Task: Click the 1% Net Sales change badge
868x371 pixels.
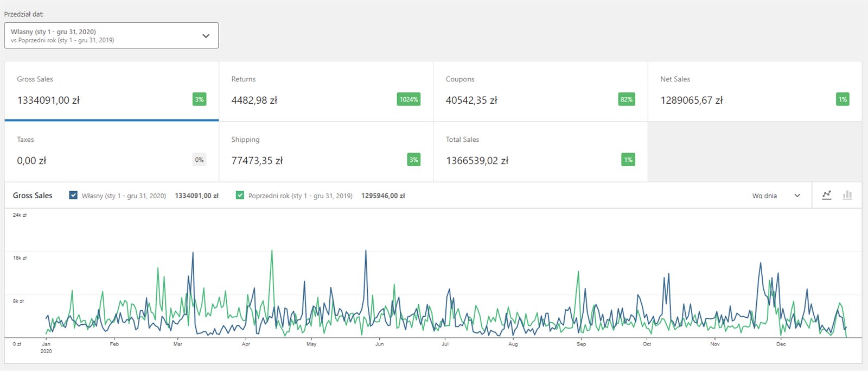Action: coord(842,99)
